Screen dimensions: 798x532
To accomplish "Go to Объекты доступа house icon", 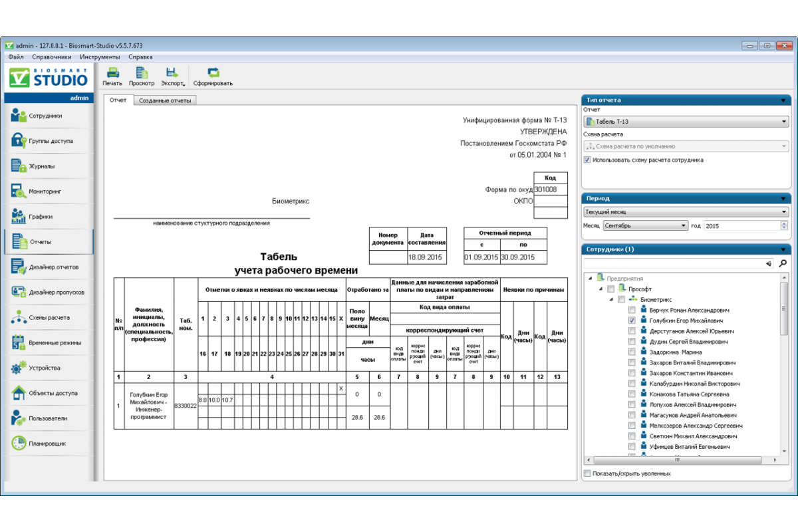I will (x=19, y=394).
